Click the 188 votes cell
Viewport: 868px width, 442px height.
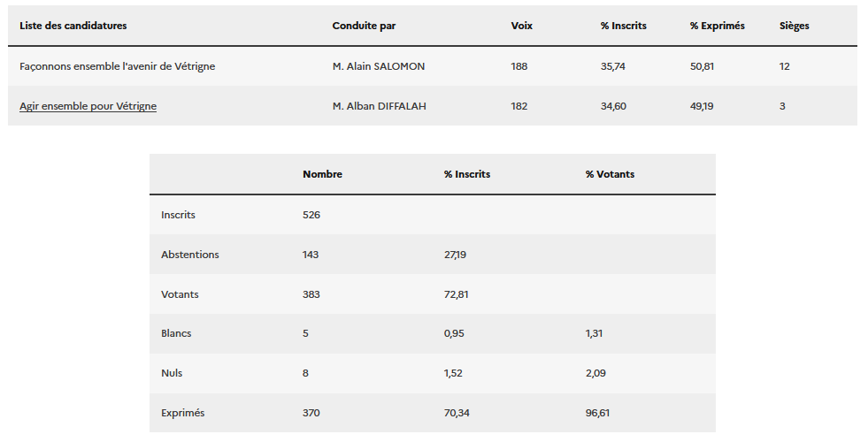click(x=519, y=66)
